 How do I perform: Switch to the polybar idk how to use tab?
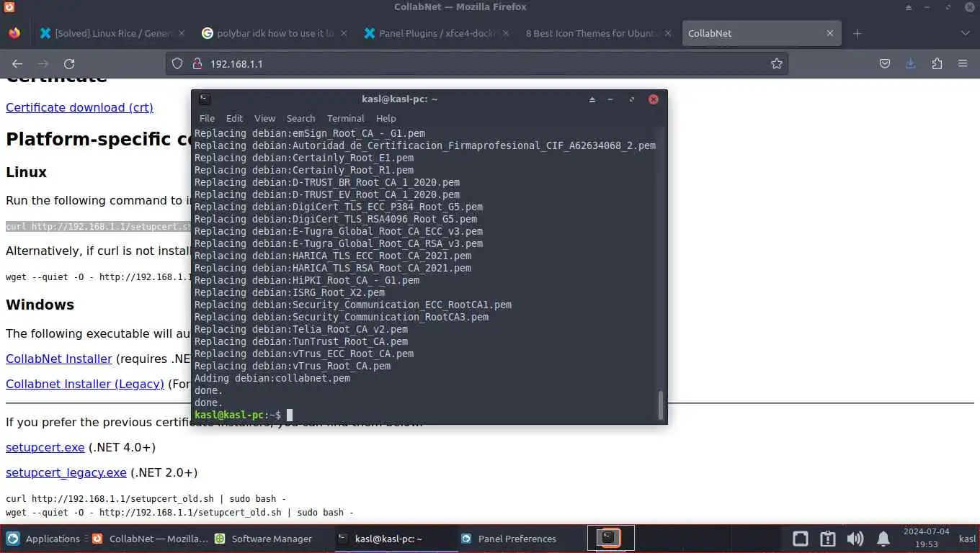274,33
